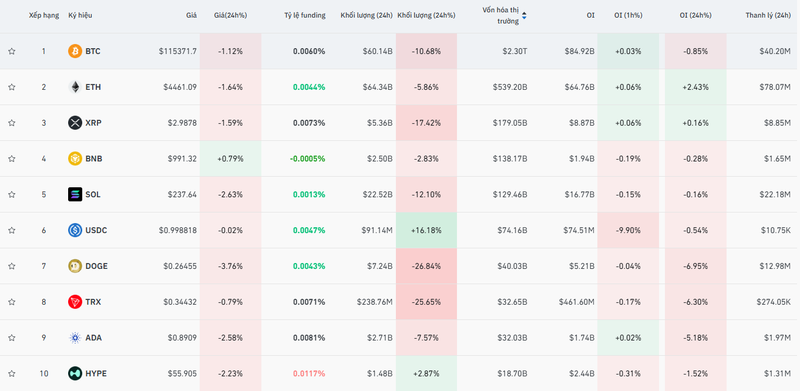This screenshot has width=800, height=391.
Task: Toggle favorite star for BTC
Action: point(12,51)
